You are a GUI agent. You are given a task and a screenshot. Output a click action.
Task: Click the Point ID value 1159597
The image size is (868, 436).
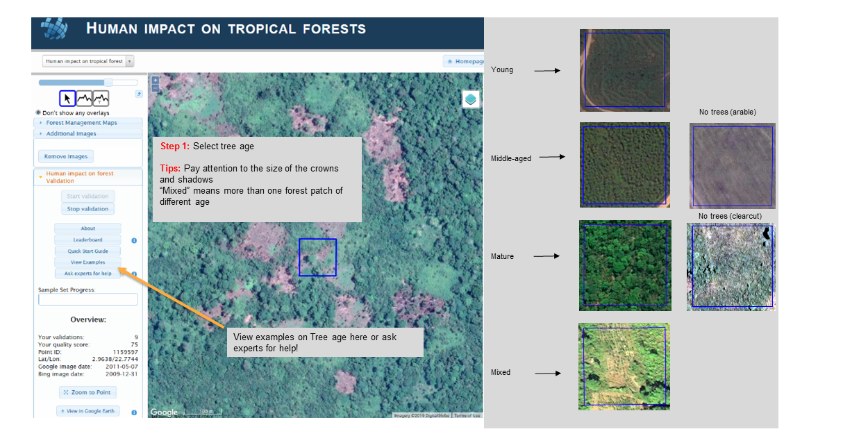coord(127,353)
